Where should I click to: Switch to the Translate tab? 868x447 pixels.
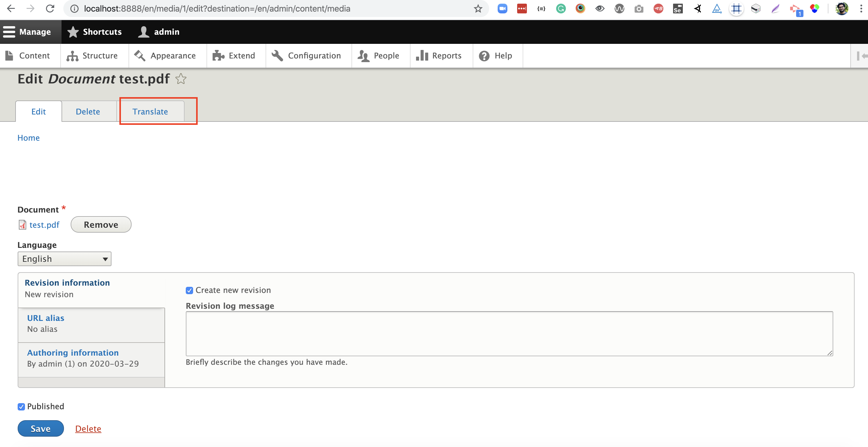[x=150, y=111]
